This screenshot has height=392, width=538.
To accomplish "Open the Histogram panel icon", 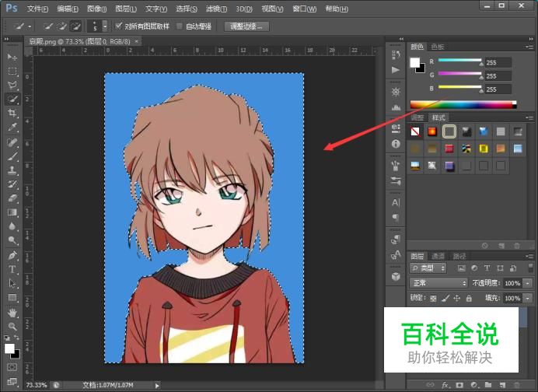I will [x=396, y=107].
